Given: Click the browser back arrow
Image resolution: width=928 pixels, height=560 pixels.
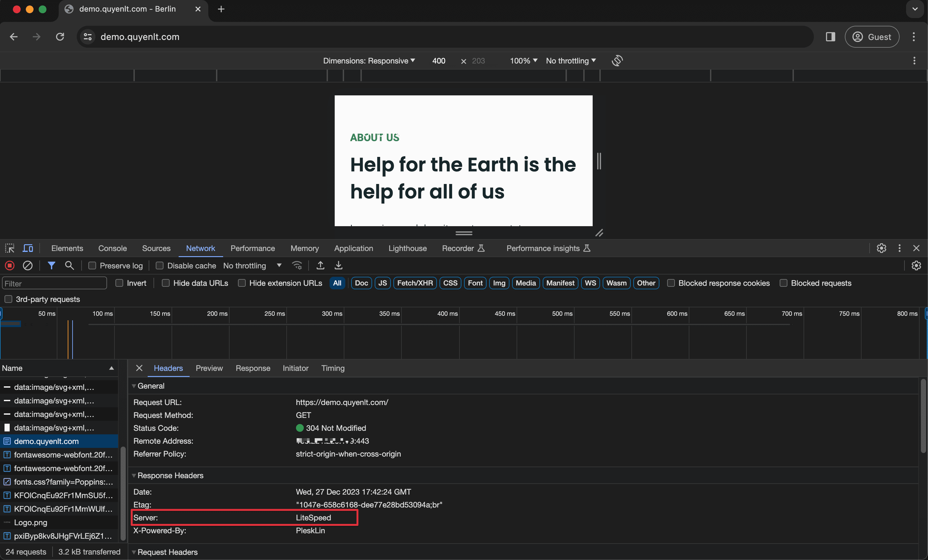Looking at the screenshot, I should pyautogui.click(x=14, y=36).
